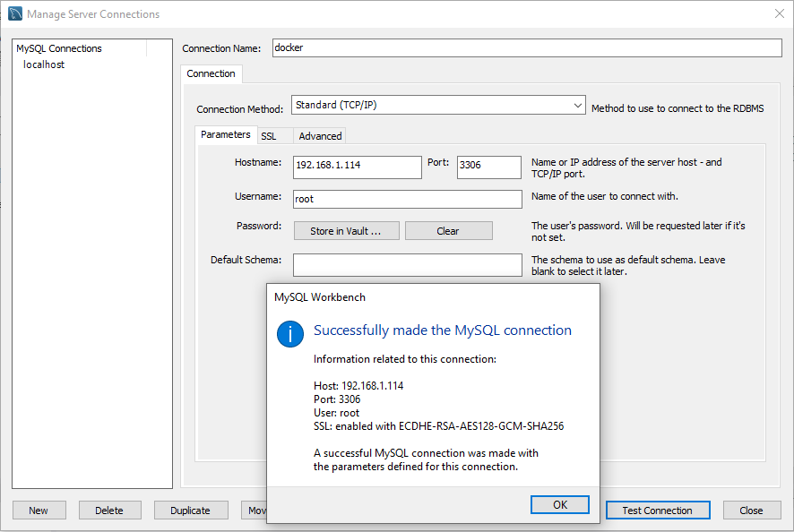Viewport: 794px width, 532px height.
Task: Click the Test Connection button
Action: 657,511
